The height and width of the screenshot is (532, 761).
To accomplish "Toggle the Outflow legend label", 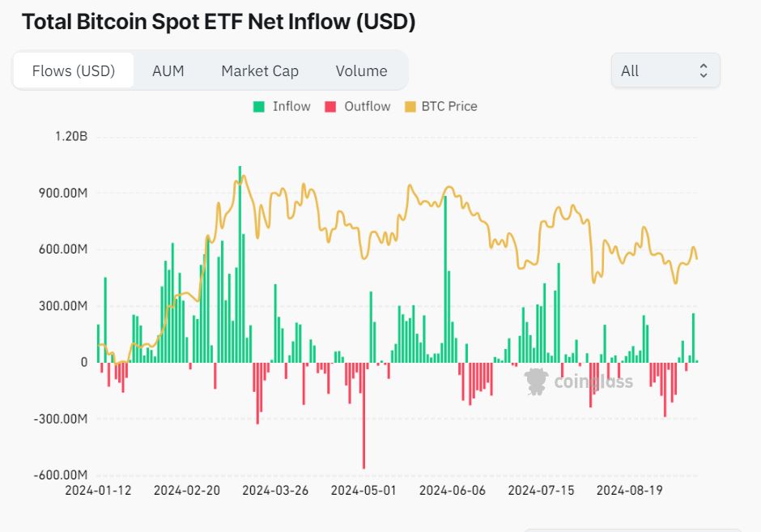I will tap(367, 106).
